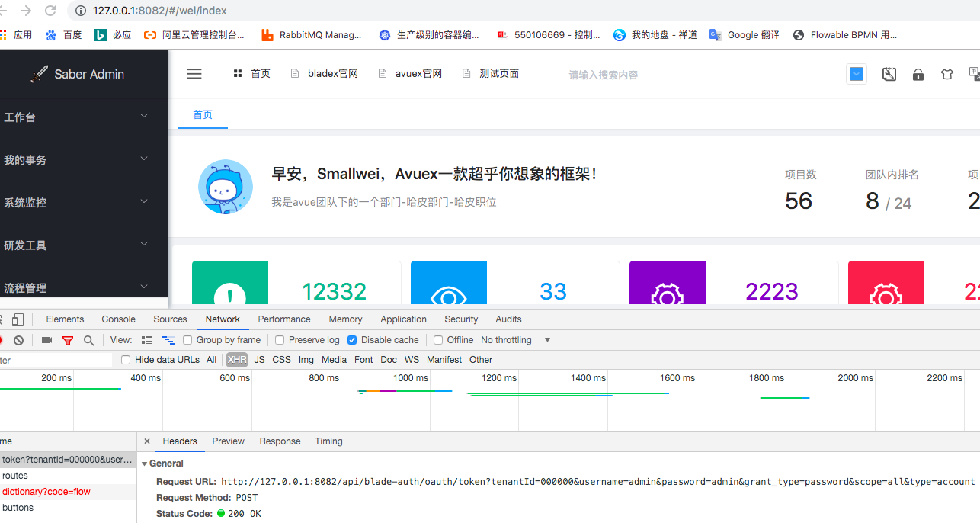Image resolution: width=980 pixels, height=523 pixels.
Task: Open the 百度 bookmark
Action: click(63, 35)
